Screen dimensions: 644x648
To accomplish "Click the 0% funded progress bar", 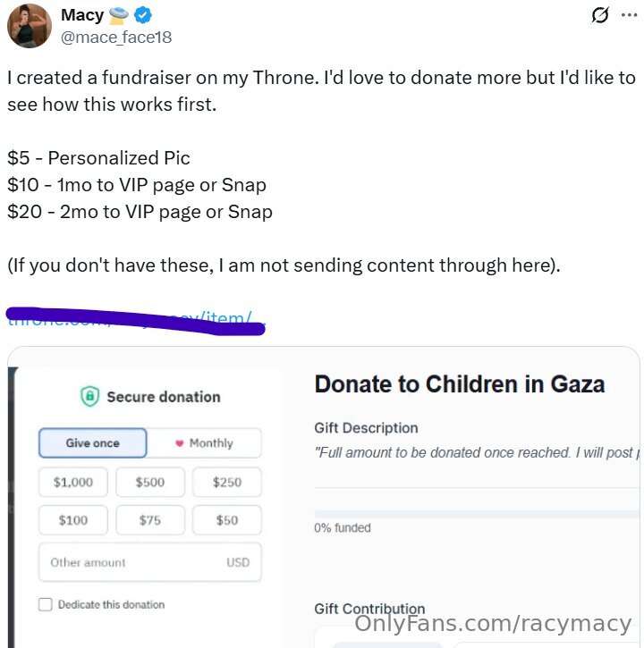I will click(477, 514).
